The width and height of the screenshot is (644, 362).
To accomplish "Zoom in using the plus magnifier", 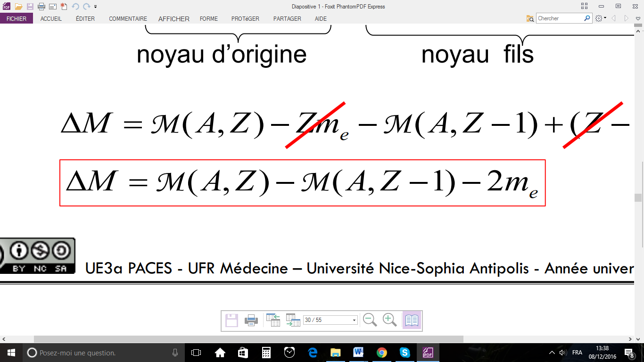I will tap(389, 320).
